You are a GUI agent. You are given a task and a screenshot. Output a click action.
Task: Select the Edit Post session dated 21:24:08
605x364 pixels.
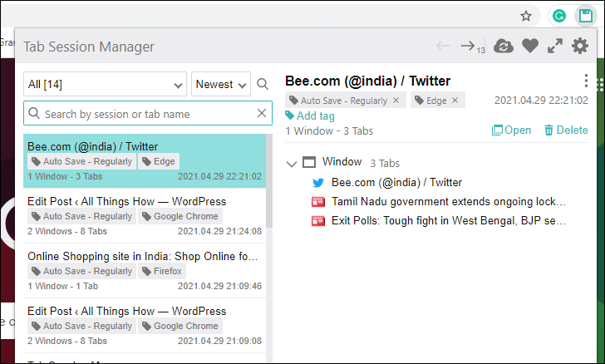pos(145,216)
